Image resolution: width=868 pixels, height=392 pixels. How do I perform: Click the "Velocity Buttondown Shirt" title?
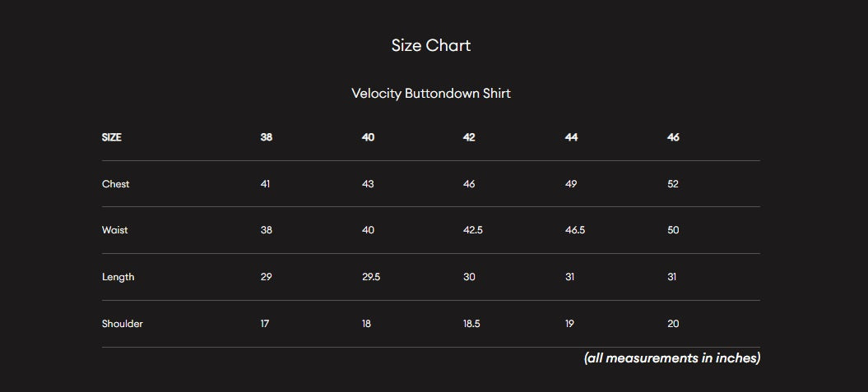click(x=431, y=94)
